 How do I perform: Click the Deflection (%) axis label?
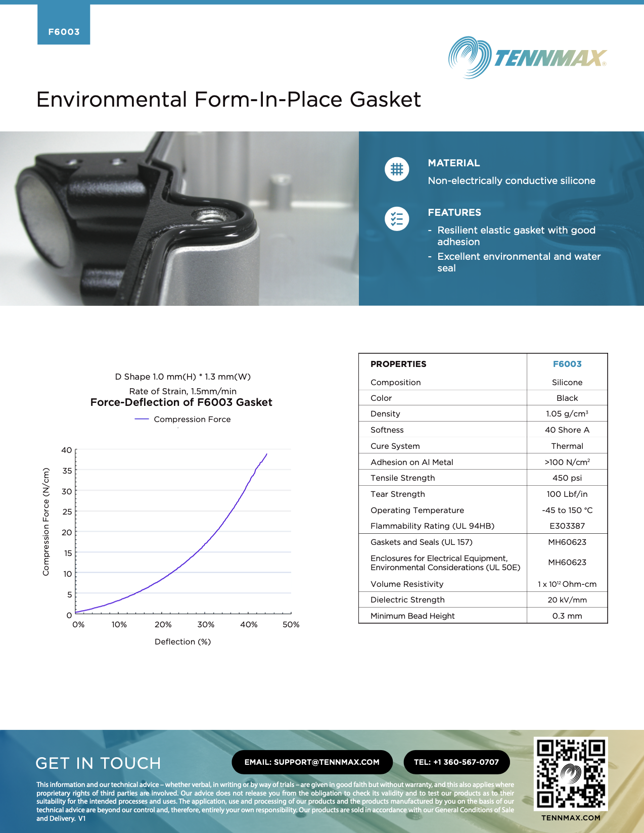click(182, 642)
